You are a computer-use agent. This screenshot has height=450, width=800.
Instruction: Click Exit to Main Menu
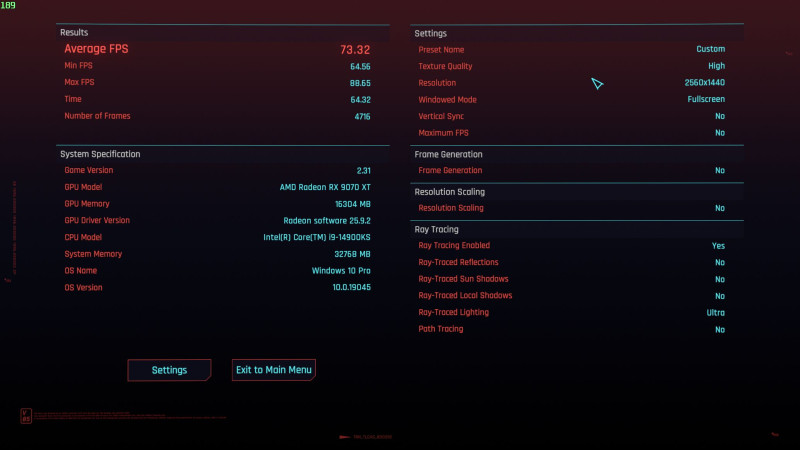tap(274, 370)
